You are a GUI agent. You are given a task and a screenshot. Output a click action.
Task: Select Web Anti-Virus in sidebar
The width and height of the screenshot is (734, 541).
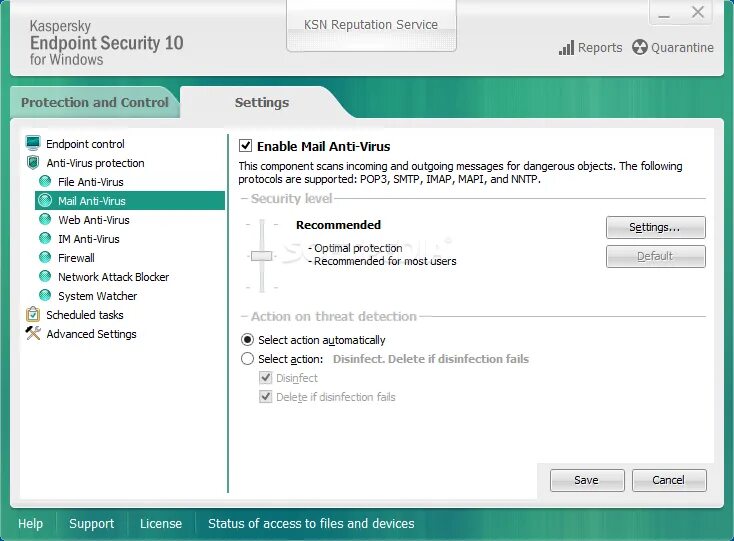point(94,219)
